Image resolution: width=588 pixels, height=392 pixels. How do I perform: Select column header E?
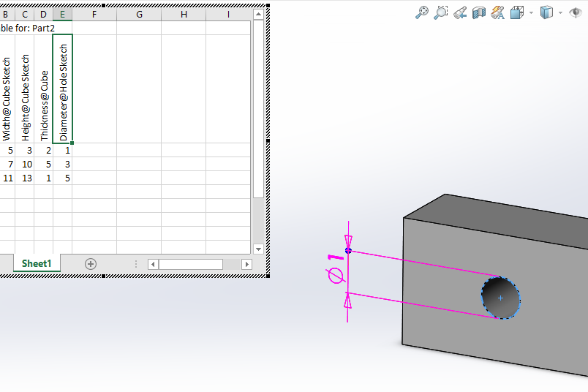pyautogui.click(x=62, y=15)
